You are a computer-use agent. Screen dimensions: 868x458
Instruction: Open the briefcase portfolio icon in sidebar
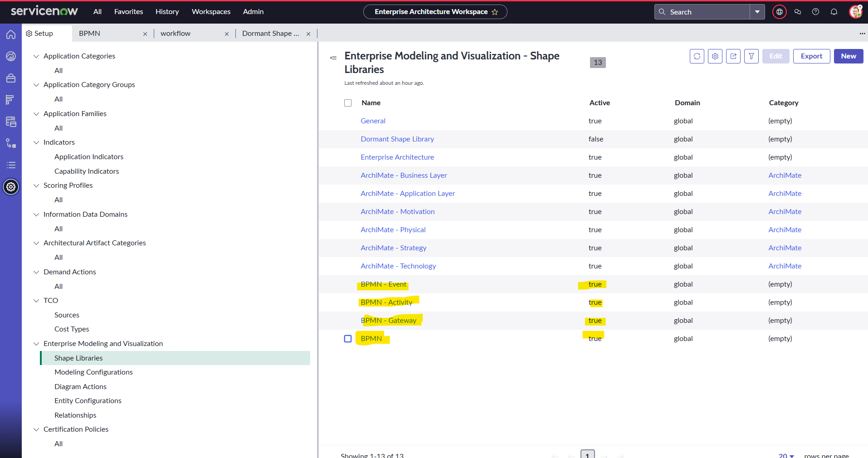coord(11,78)
